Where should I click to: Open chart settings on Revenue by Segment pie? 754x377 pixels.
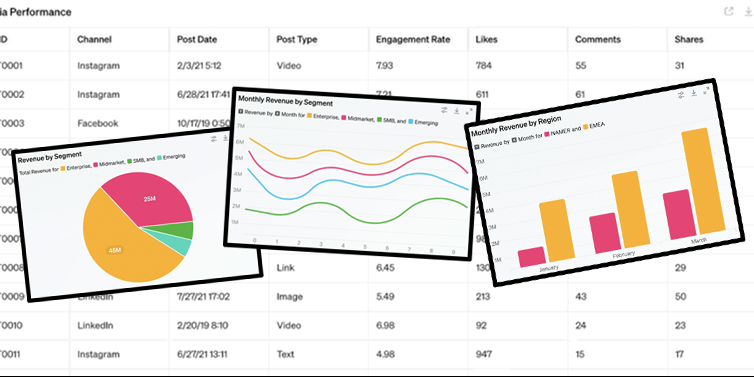pos(214,139)
